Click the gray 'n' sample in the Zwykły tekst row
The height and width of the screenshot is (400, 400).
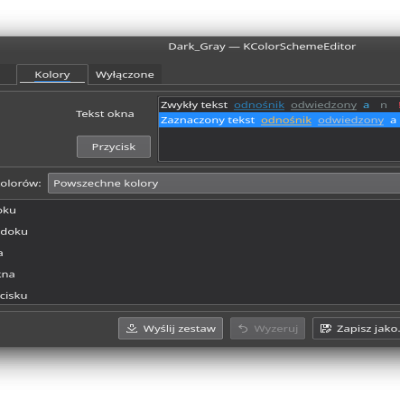point(384,105)
